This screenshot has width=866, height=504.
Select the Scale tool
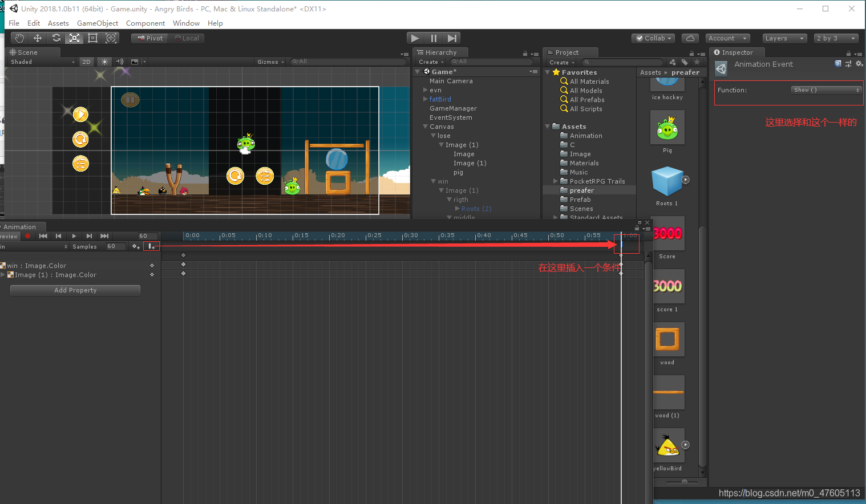tap(74, 38)
